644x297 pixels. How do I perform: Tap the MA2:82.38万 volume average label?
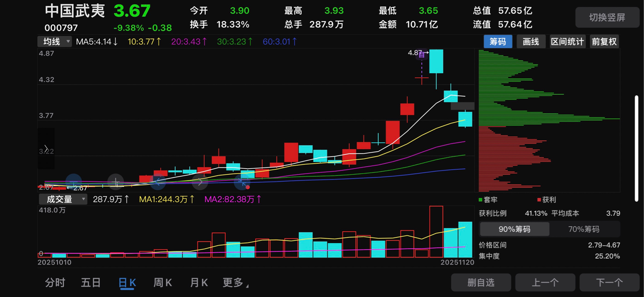point(233,199)
